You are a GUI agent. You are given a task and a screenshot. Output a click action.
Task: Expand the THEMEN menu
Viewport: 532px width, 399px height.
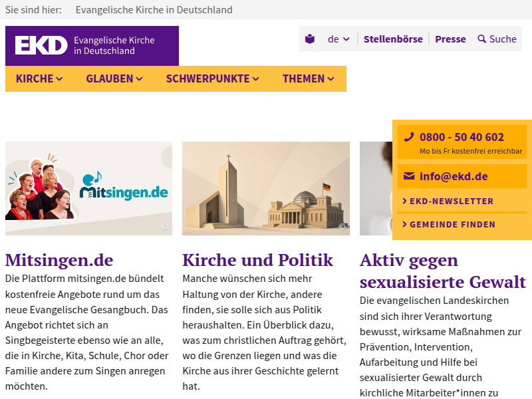coord(309,78)
